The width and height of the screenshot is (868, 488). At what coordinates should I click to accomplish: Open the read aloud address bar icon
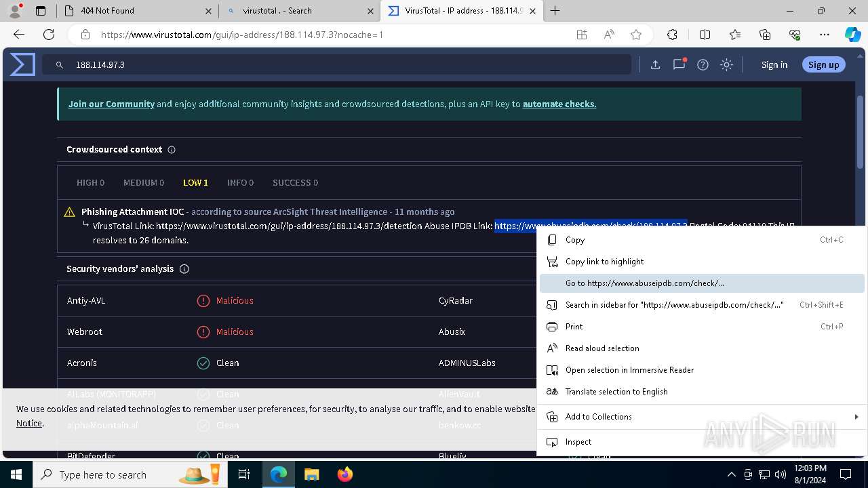pyautogui.click(x=609, y=35)
